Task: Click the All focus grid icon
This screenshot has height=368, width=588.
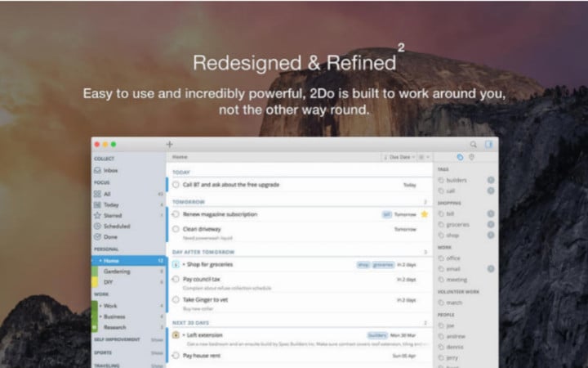Action: (x=97, y=194)
